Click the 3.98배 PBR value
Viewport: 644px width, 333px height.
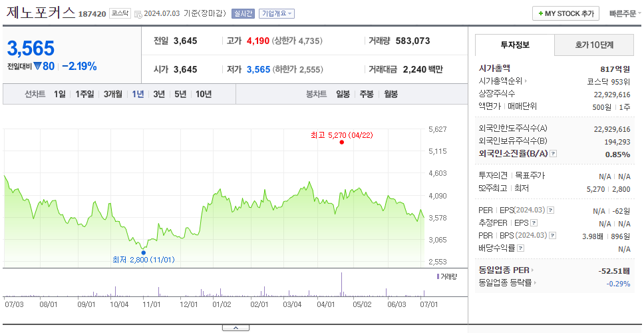click(593, 236)
